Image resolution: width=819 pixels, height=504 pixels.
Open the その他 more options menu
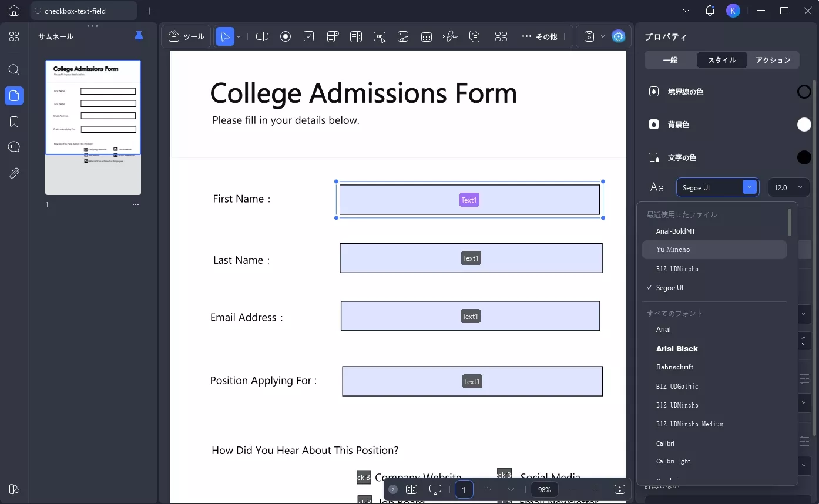539,36
